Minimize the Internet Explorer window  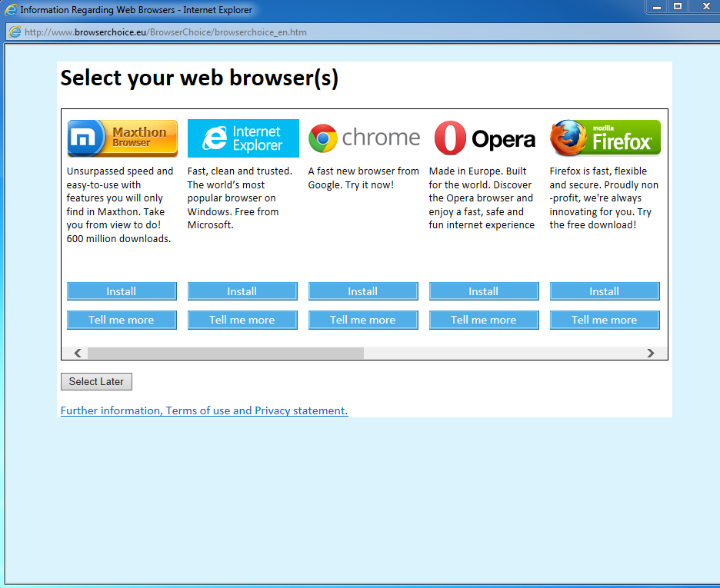[x=657, y=7]
